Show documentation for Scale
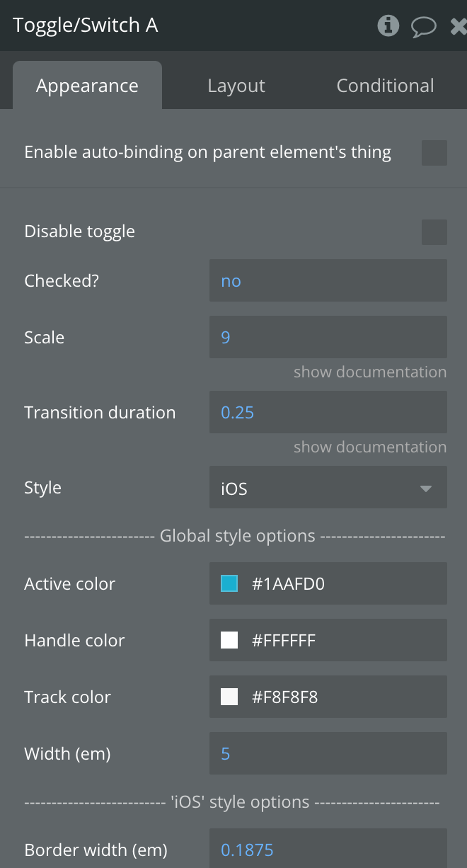Viewport: 467px width, 868px height. pos(370,372)
